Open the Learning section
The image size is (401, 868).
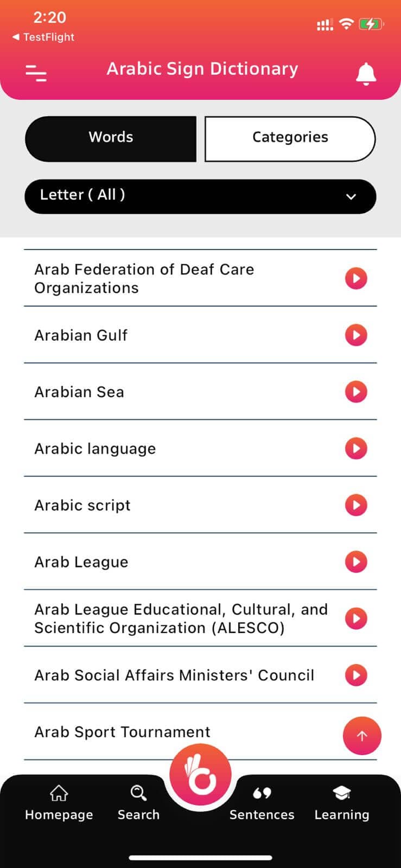(x=341, y=803)
